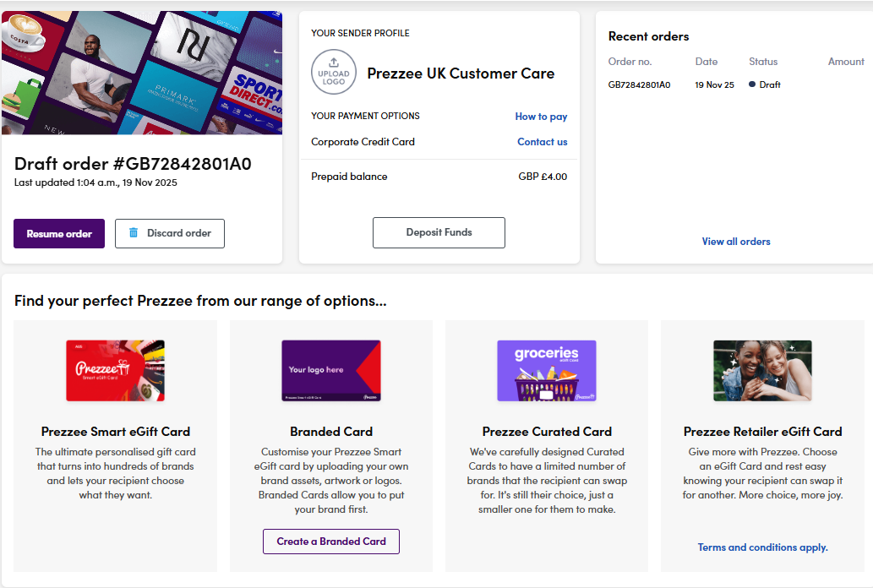
Task: Follow the Contact us link
Action: [x=543, y=142]
